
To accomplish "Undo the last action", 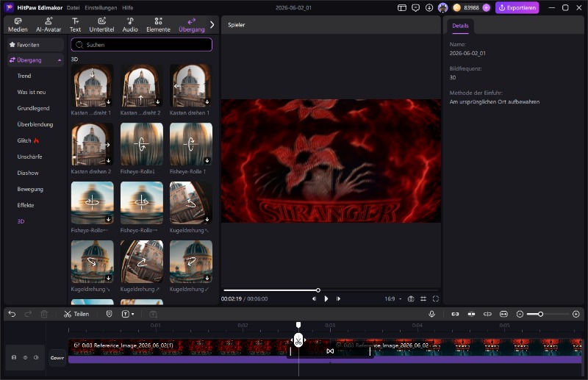I will click(x=12, y=314).
